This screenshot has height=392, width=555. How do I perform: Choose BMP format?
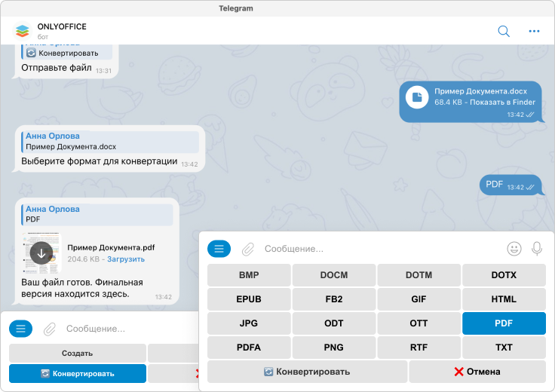coord(249,275)
